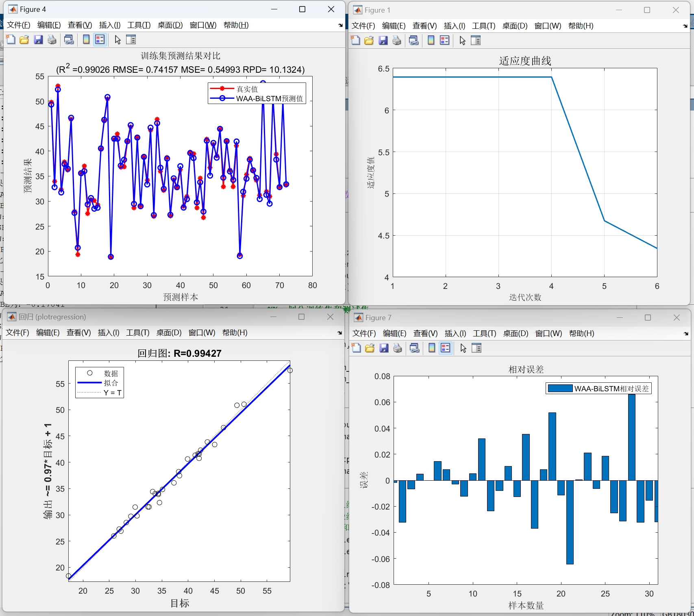Toggle Edit Plot arrow in Figure 7
The image size is (694, 616).
click(x=463, y=348)
